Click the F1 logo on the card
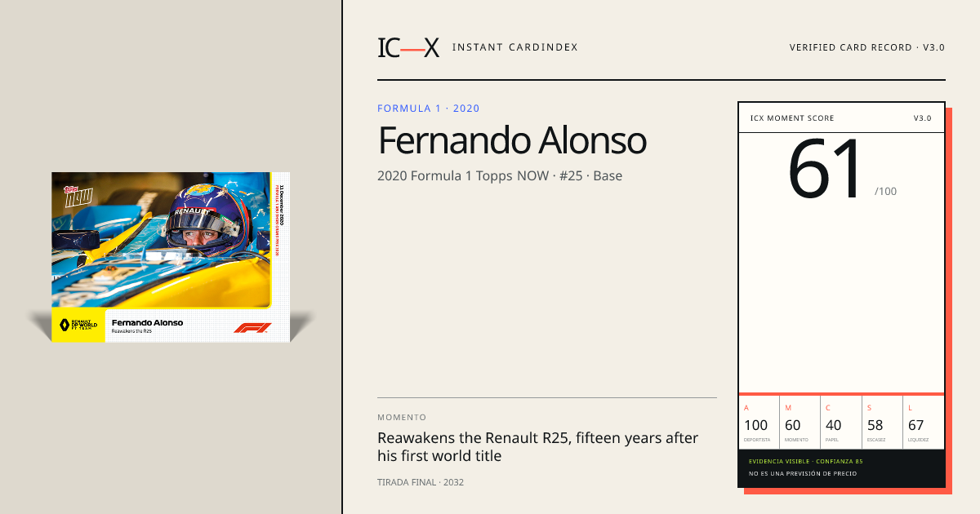Viewport: 980px width, 514px height. (252, 327)
